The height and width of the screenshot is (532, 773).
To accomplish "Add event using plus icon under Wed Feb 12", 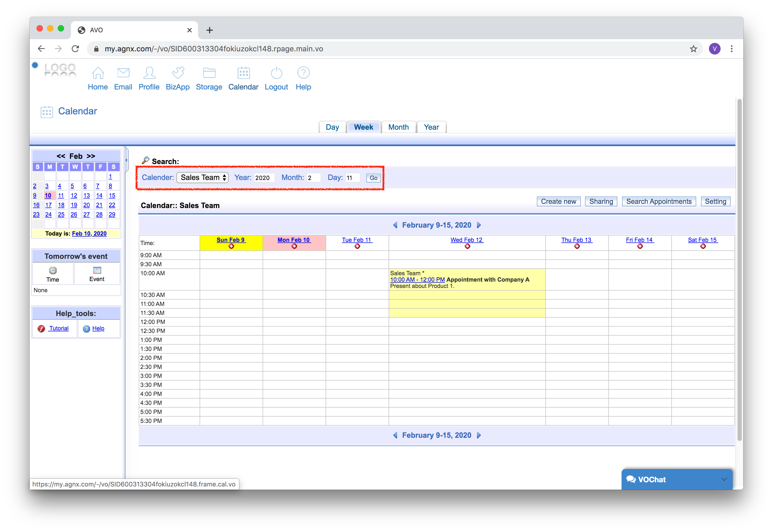I will tap(467, 247).
